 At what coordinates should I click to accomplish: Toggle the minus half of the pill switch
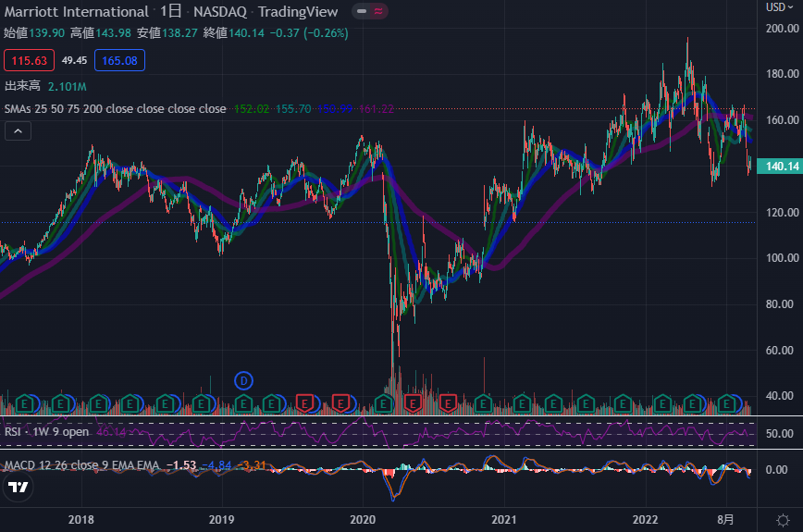[x=362, y=11]
